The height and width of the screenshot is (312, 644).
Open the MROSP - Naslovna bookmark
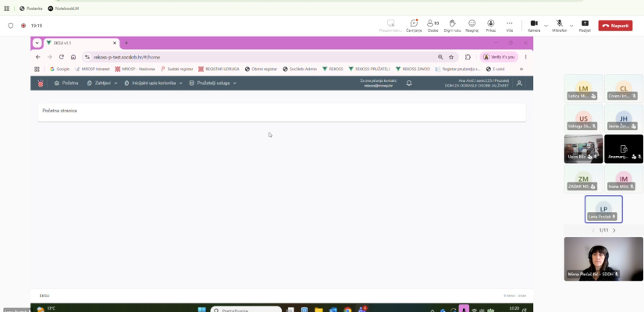(x=135, y=69)
